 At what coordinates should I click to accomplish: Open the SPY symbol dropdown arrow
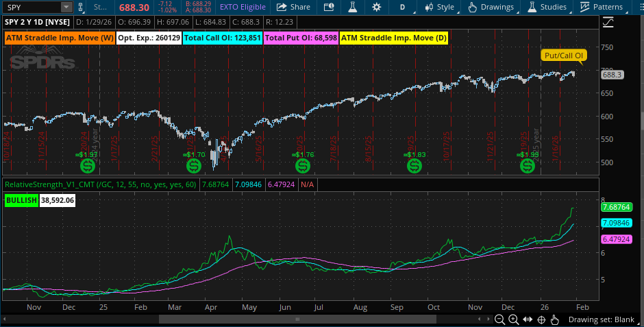coord(66,7)
